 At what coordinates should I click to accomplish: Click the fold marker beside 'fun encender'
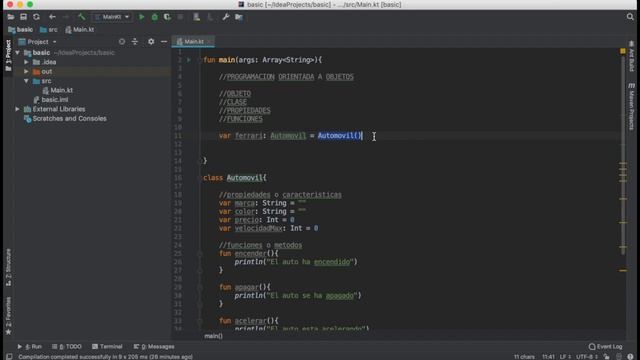[x=200, y=253]
